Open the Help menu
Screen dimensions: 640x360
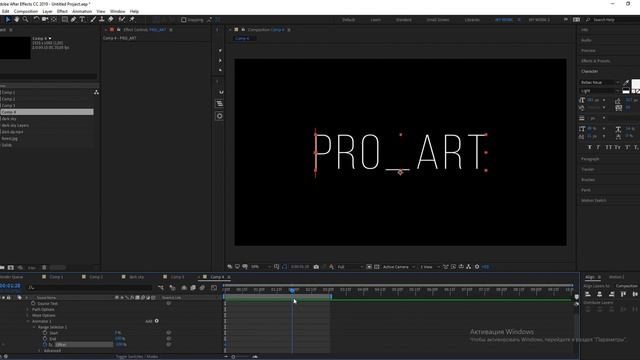134,11
